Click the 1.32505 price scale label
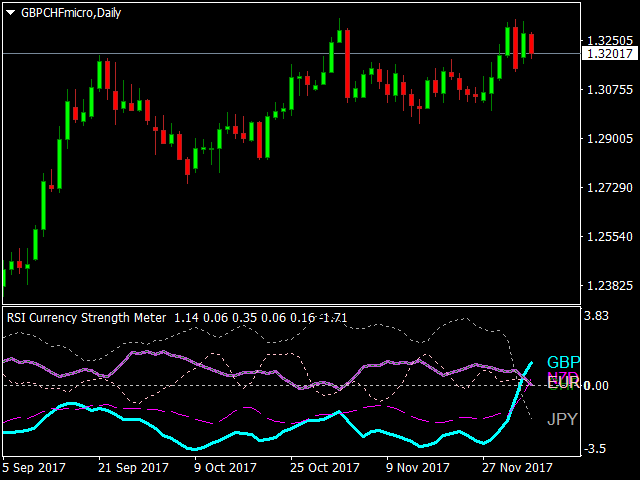Viewport: 640px width, 480px height. coord(609,40)
